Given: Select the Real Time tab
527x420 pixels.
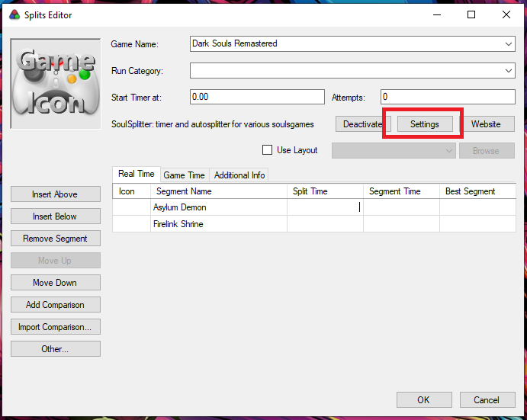Looking at the screenshot, I should 137,175.
